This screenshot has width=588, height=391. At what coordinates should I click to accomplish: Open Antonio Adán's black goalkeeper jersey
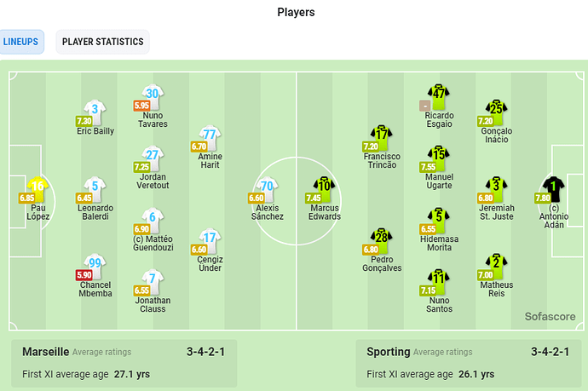pos(554,189)
